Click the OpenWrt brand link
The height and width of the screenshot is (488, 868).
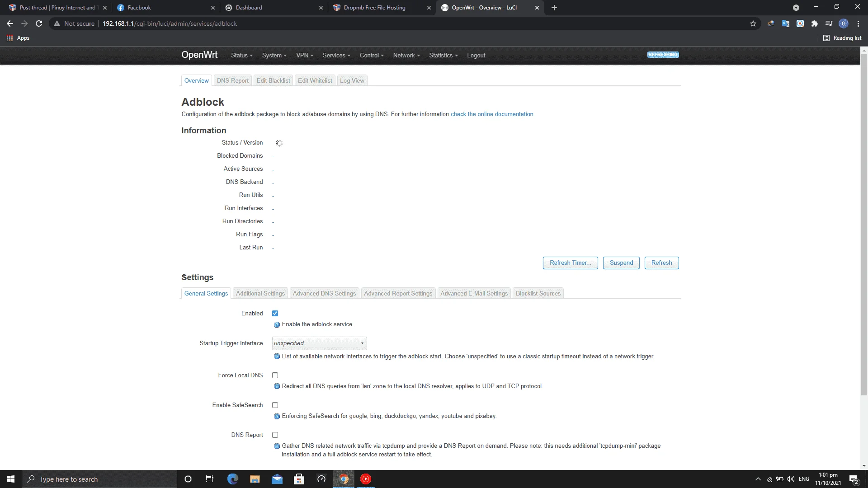(x=199, y=55)
